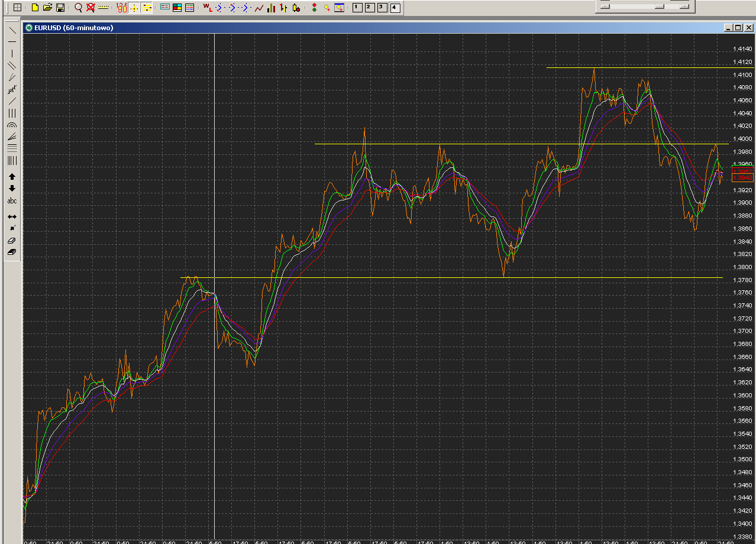Select the small diagonal arrow tool

pos(12,228)
